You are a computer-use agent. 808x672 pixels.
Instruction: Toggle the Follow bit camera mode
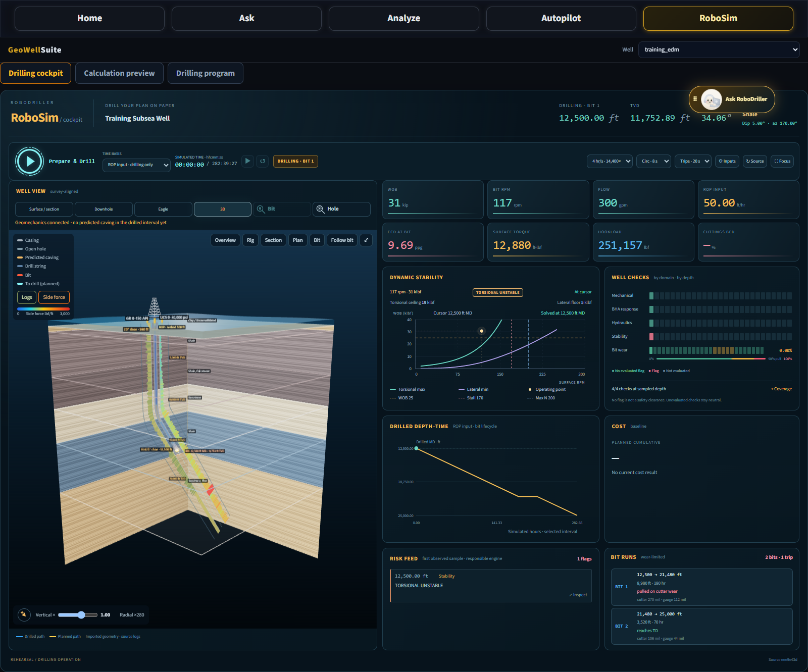[342, 240]
